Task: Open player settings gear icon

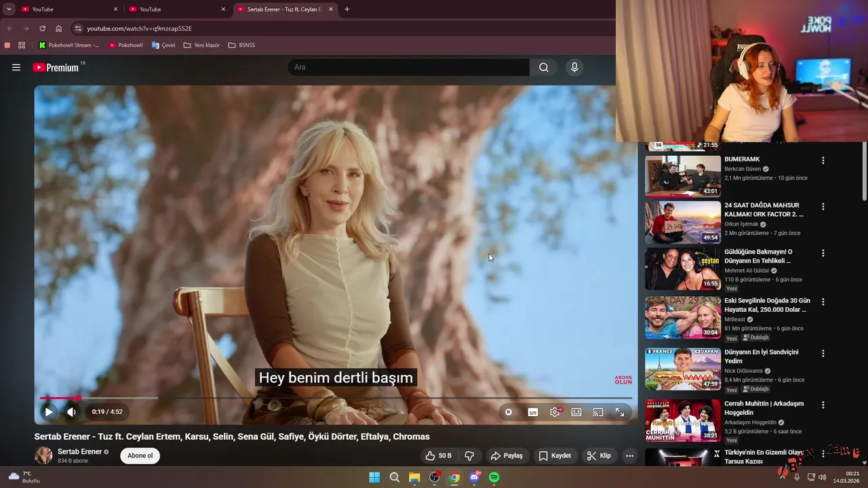Action: tap(555, 412)
